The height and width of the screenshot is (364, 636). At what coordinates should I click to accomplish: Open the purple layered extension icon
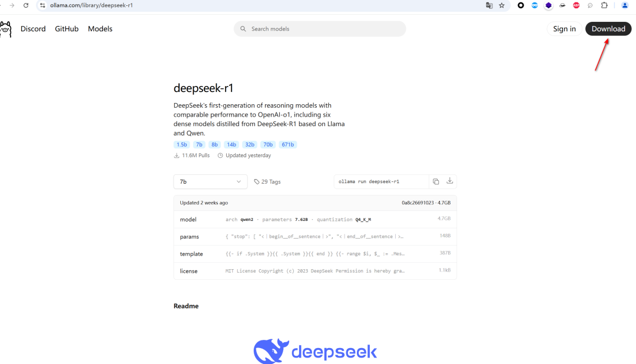(548, 5)
